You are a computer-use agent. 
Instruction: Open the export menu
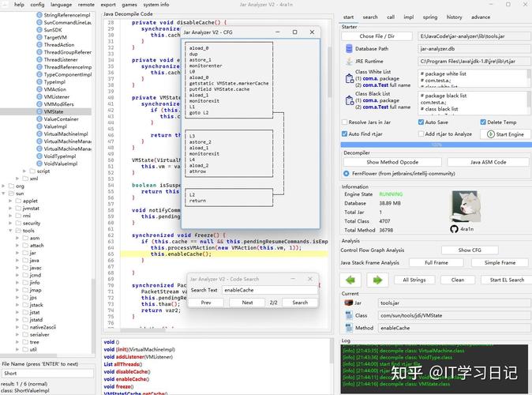[108, 5]
